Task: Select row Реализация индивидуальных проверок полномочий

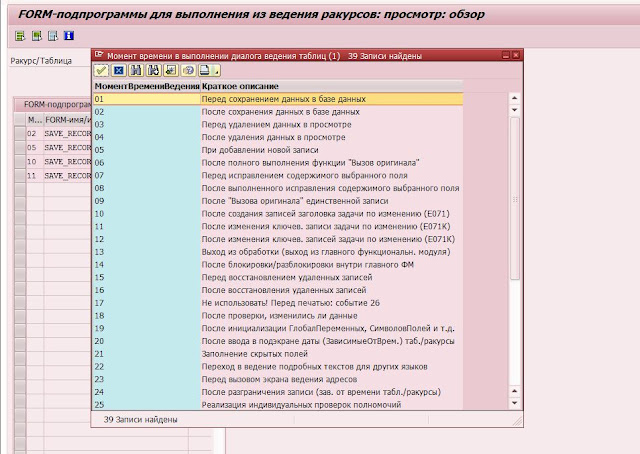Action: point(278,405)
